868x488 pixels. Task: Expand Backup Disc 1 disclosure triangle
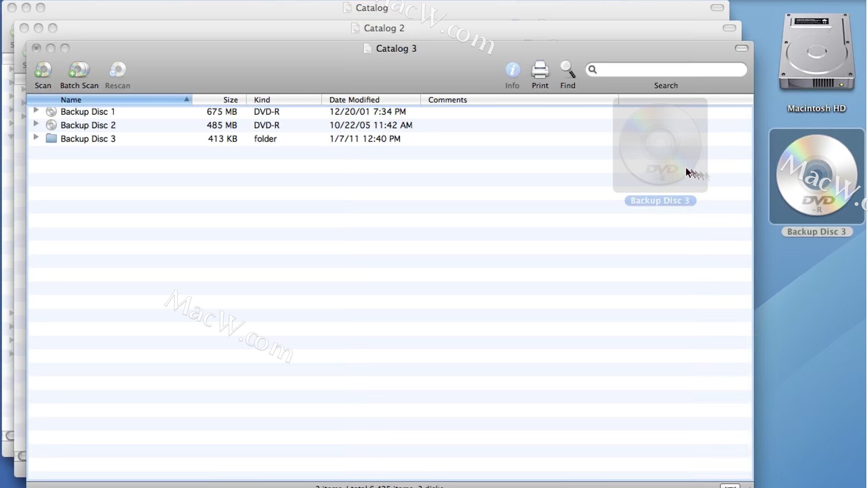coord(36,110)
